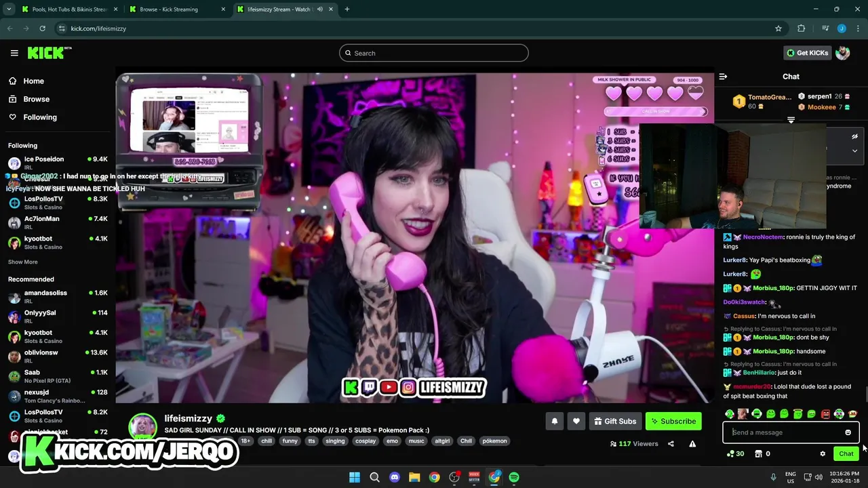Insert the red angry emote
The width and height of the screenshot is (868, 488).
click(825, 413)
